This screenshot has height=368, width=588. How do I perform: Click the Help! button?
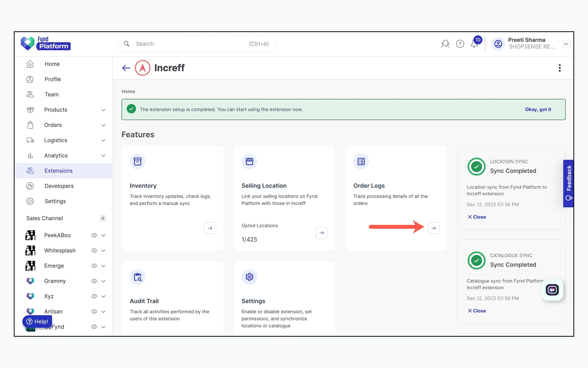coord(37,322)
